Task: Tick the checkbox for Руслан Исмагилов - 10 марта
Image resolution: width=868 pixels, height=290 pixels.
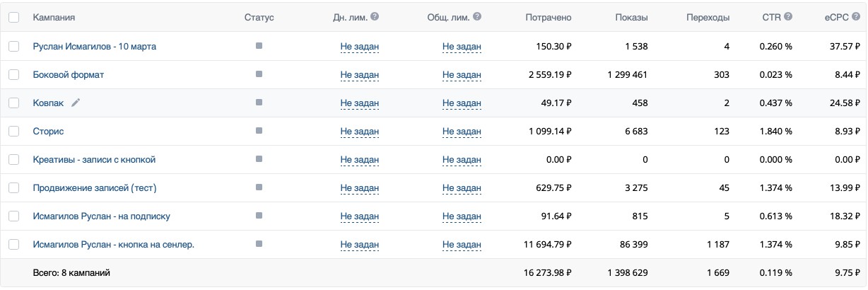Action: (14, 46)
